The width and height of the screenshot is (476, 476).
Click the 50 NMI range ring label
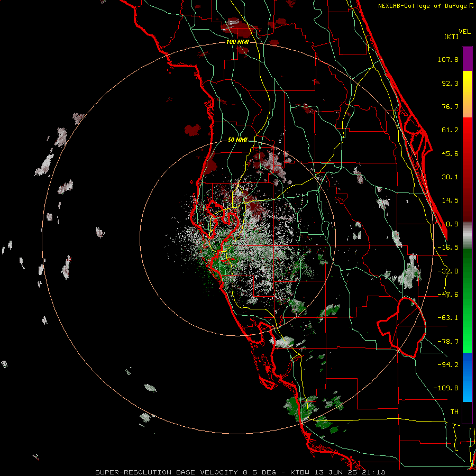237,140
